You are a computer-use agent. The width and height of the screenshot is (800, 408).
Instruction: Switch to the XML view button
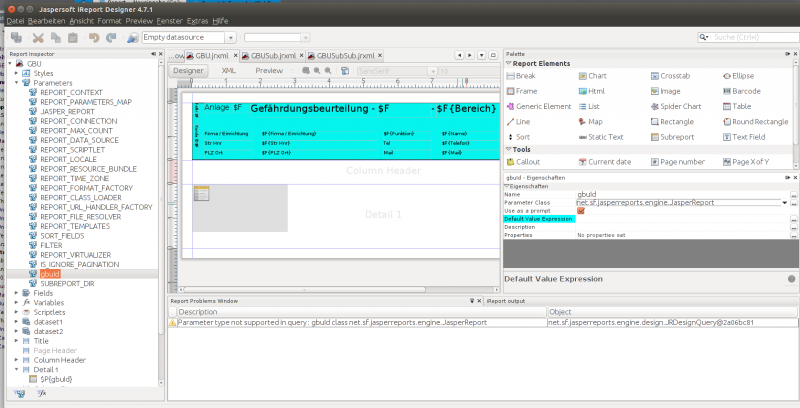[229, 71]
